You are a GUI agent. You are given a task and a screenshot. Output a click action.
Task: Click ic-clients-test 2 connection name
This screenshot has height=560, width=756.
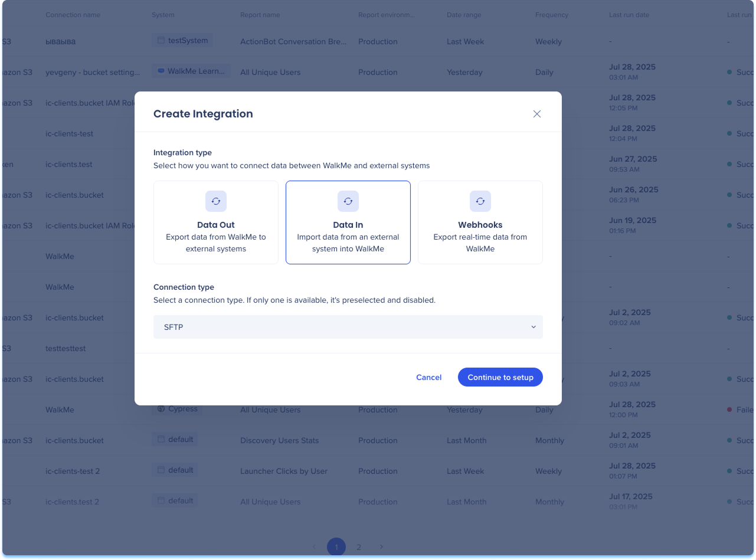[73, 471]
